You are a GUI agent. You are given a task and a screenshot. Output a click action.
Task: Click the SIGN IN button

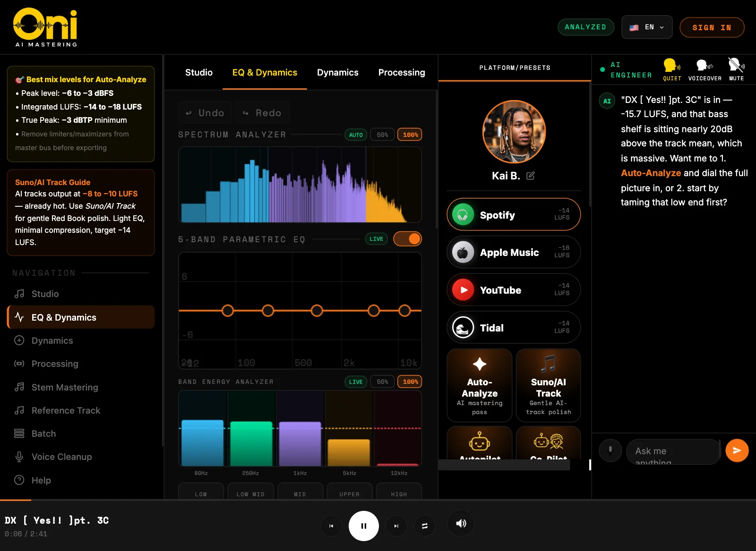pyautogui.click(x=712, y=27)
